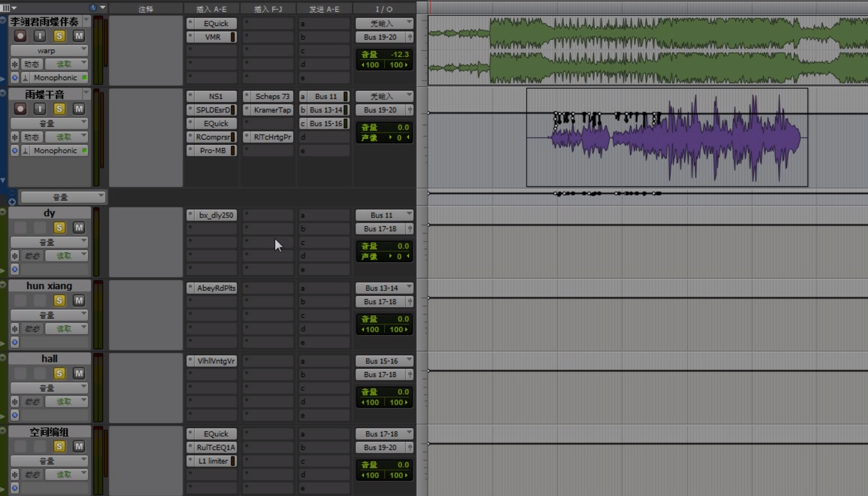Solo the hun xiang track

59,300
